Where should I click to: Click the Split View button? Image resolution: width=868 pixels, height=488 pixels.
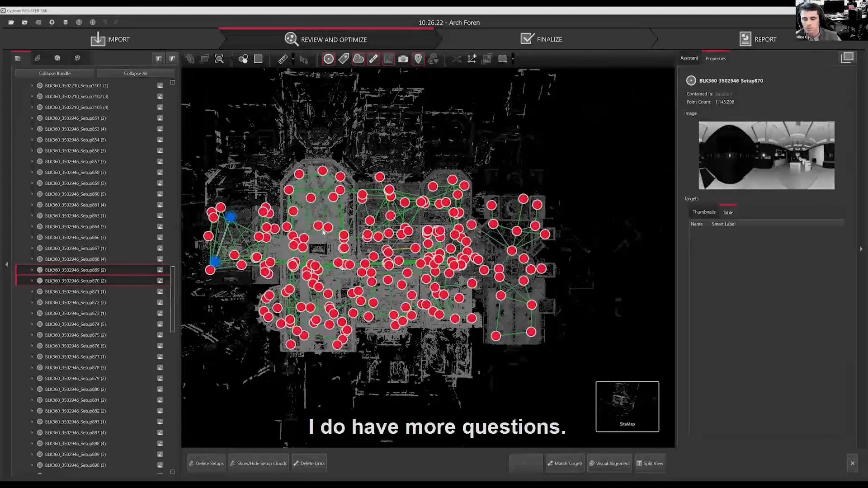[650, 463]
